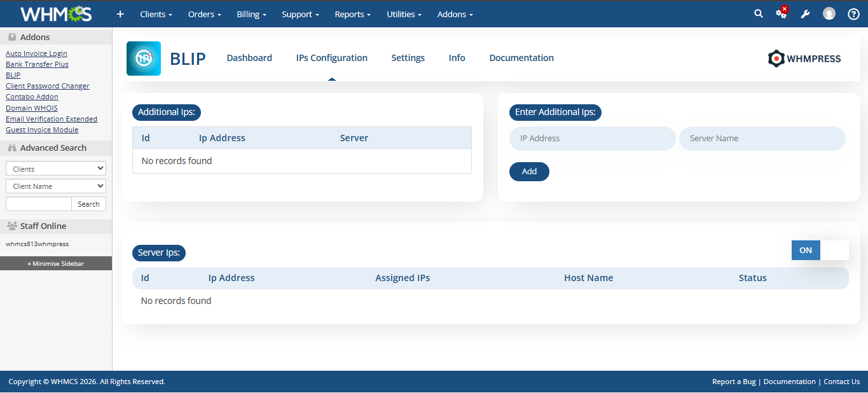Screen dimensions: 868x393
Task: Click the WHMCS logo in header
Action: pos(56,14)
